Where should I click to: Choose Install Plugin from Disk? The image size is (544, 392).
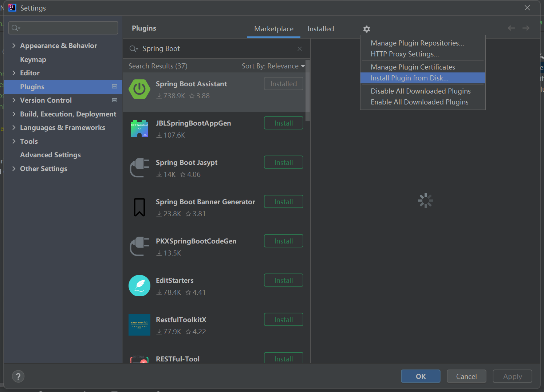click(x=423, y=78)
